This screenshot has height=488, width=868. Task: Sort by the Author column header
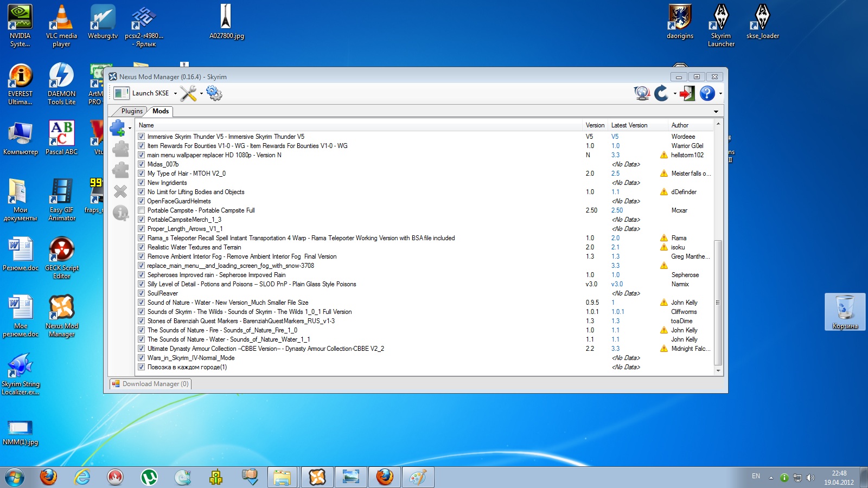(x=691, y=125)
